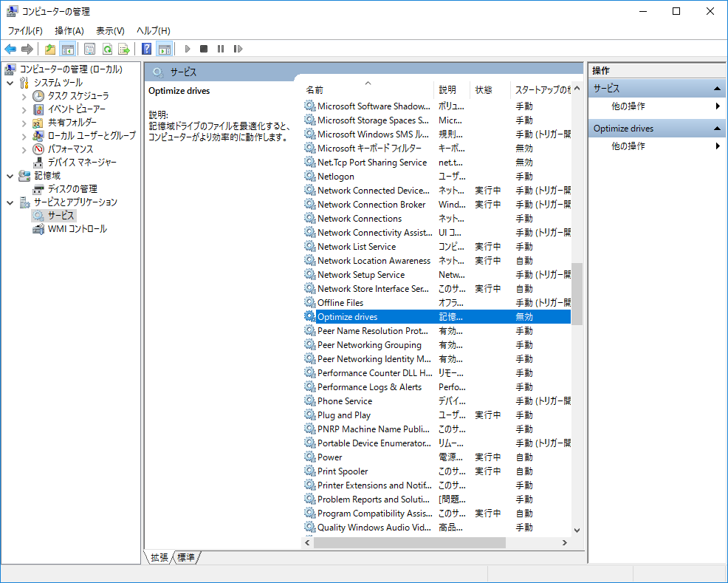The width and height of the screenshot is (728, 583).
Task: Click the scroll right arrow of services list
Action: (565, 542)
